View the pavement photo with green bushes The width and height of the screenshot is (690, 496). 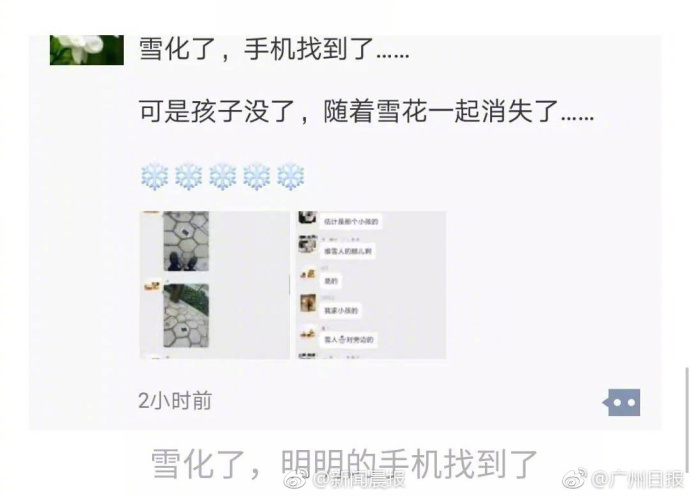[x=186, y=316]
